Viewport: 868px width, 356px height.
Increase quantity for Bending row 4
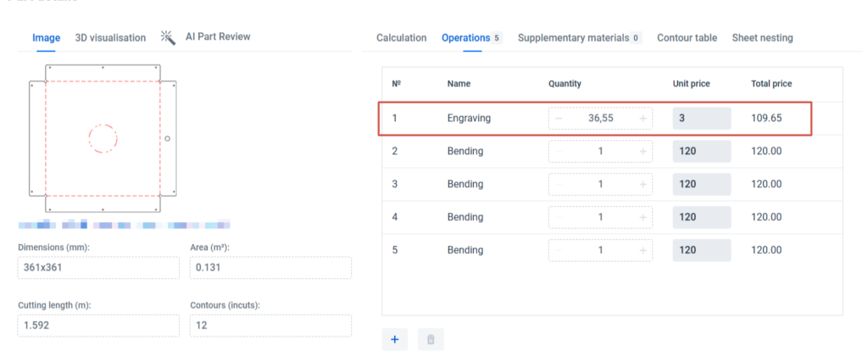(643, 218)
